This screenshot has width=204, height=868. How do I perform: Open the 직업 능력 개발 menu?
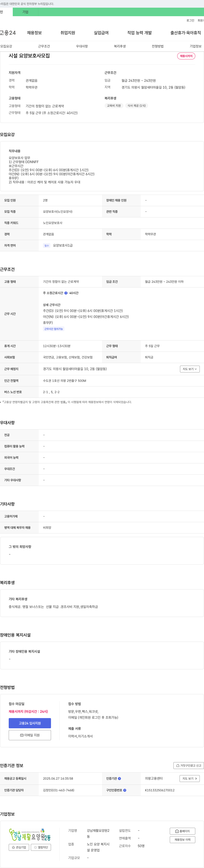[x=139, y=33]
